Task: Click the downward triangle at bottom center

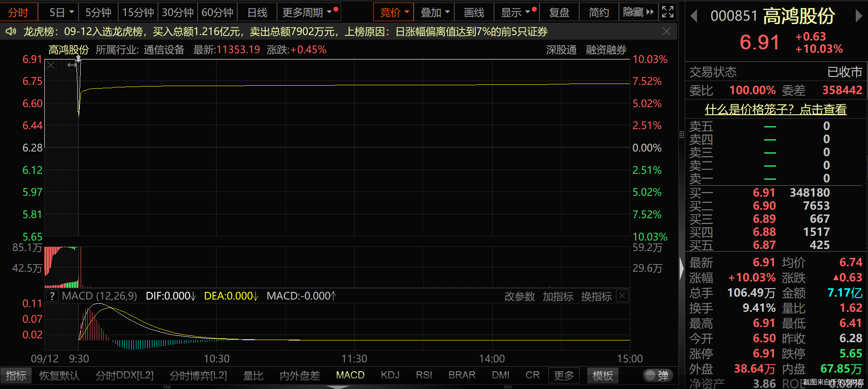Action: point(338,386)
